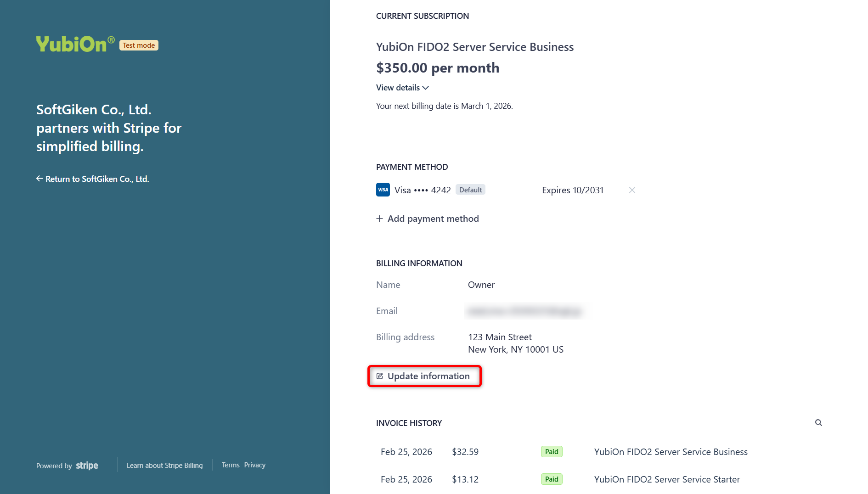Click the Visa card brand icon
This screenshot has height=494, width=868.
click(x=383, y=190)
